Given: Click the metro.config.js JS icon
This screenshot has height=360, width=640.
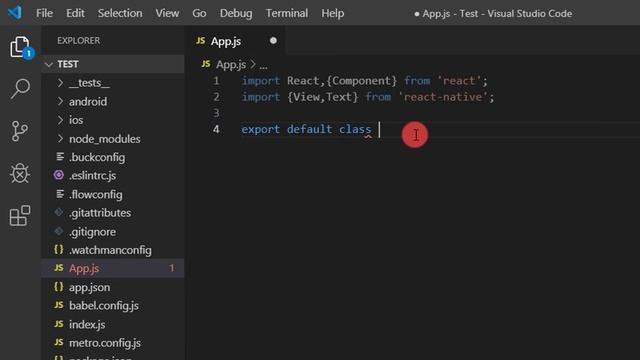Looking at the screenshot, I should tap(59, 342).
